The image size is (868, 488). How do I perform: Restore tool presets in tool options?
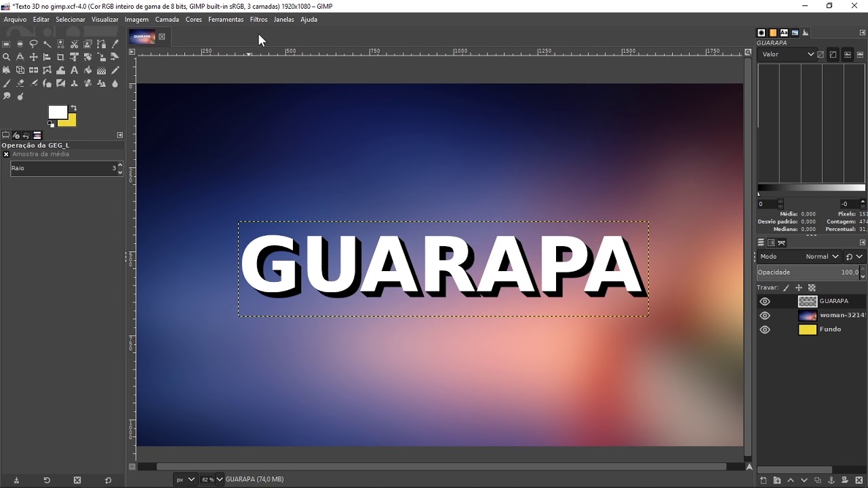click(47, 481)
